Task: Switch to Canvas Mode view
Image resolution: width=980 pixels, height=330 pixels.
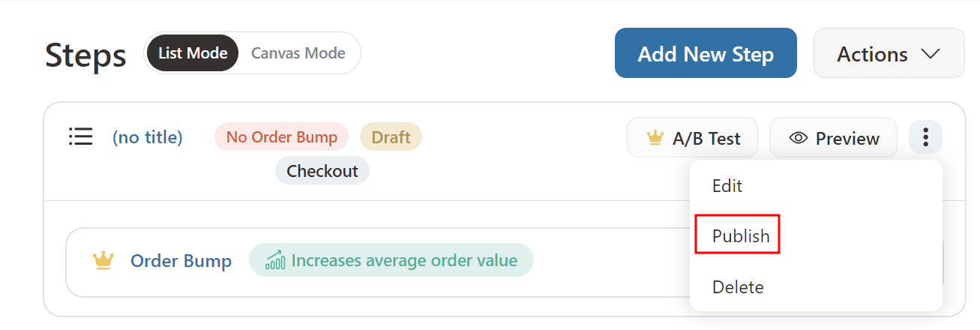Action: (298, 53)
